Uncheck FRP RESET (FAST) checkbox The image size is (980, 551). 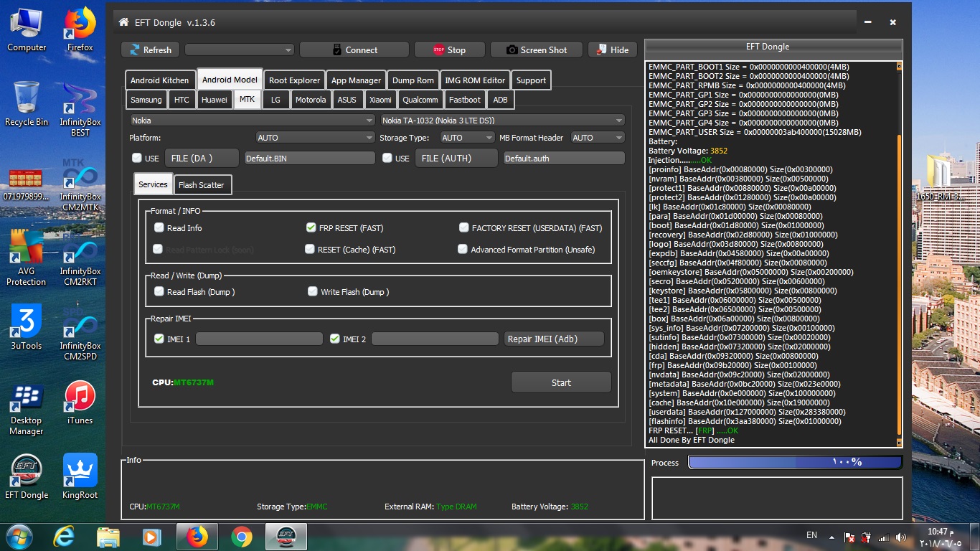tap(311, 228)
